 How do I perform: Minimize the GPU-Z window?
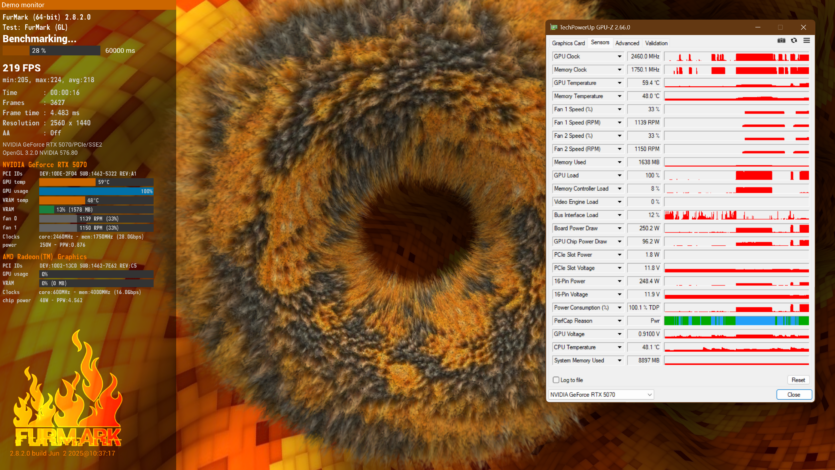(x=757, y=27)
